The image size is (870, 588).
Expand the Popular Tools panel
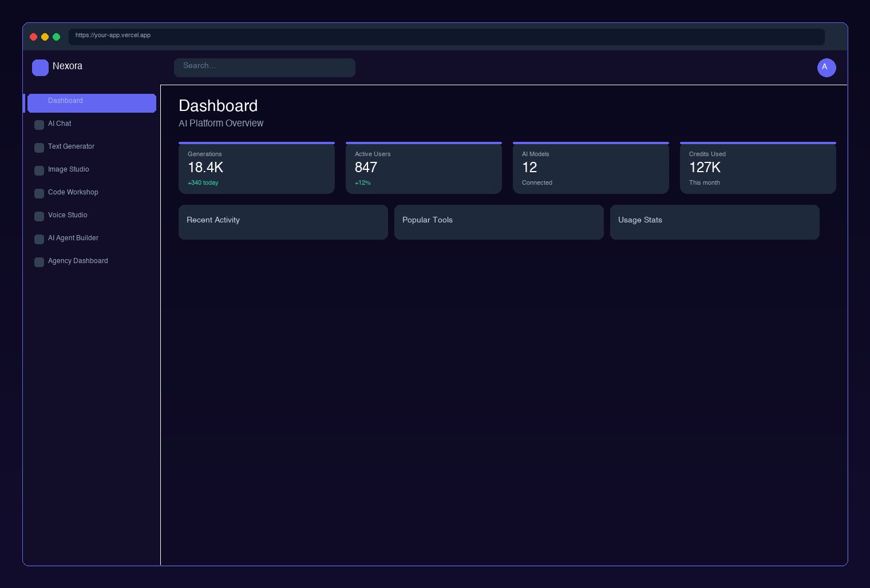499,222
